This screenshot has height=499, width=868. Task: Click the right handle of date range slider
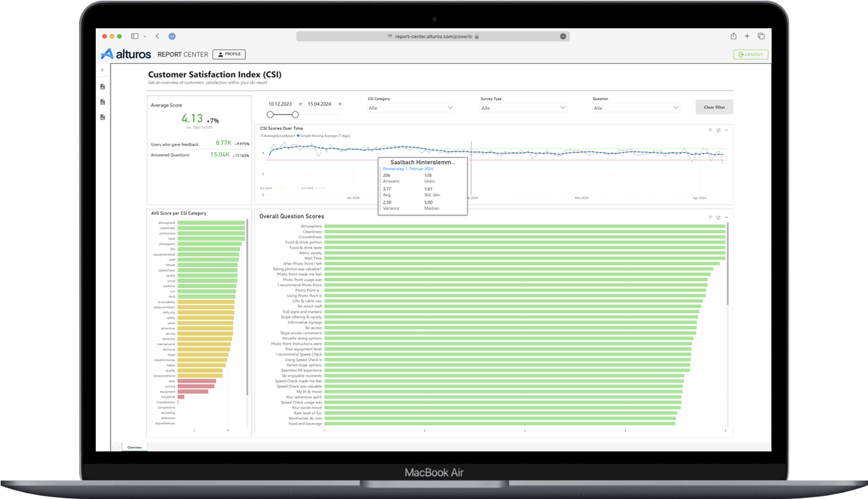295,114
